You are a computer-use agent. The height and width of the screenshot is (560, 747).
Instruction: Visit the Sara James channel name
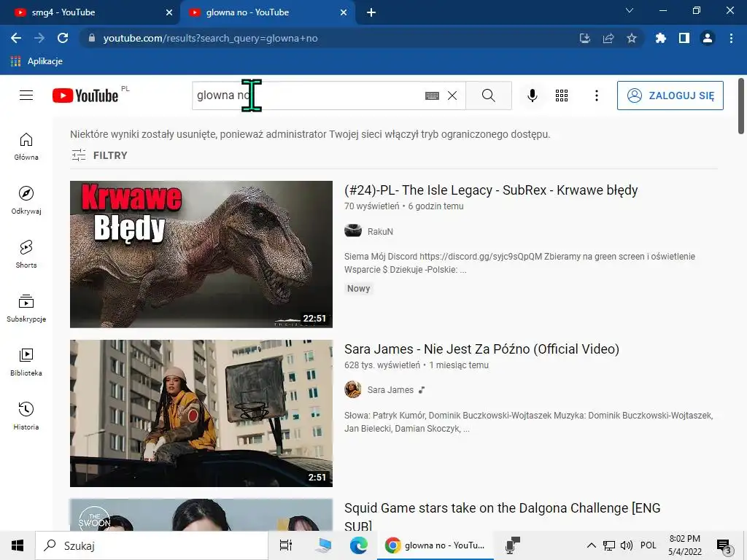[390, 390]
